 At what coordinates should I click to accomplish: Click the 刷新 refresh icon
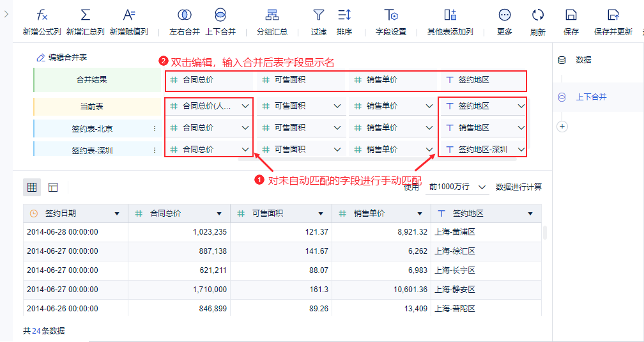click(x=538, y=15)
